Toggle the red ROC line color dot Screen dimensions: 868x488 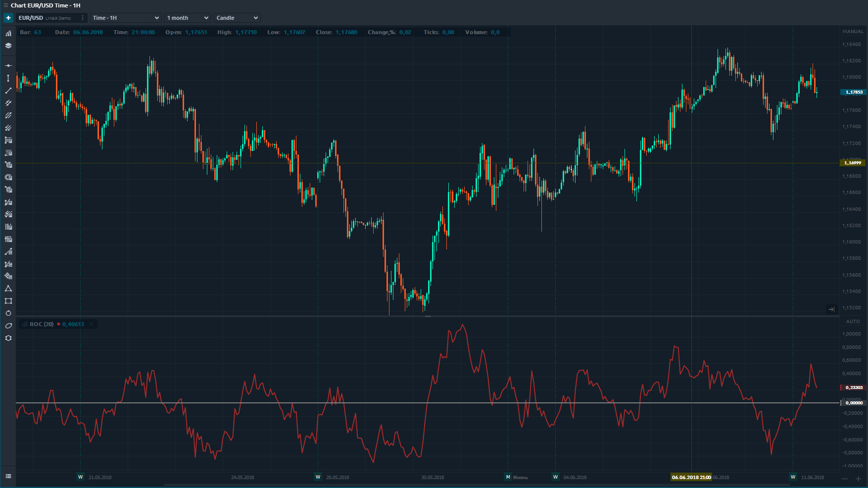[x=58, y=324]
